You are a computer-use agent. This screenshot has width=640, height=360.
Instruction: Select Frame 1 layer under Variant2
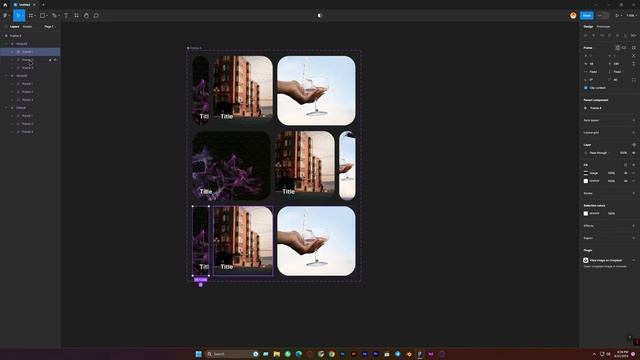coord(27,84)
